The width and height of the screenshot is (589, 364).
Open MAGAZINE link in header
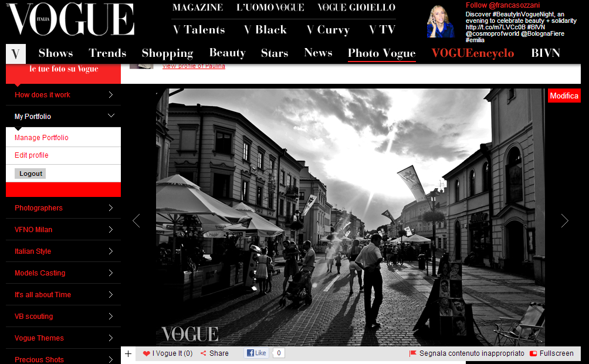[198, 8]
